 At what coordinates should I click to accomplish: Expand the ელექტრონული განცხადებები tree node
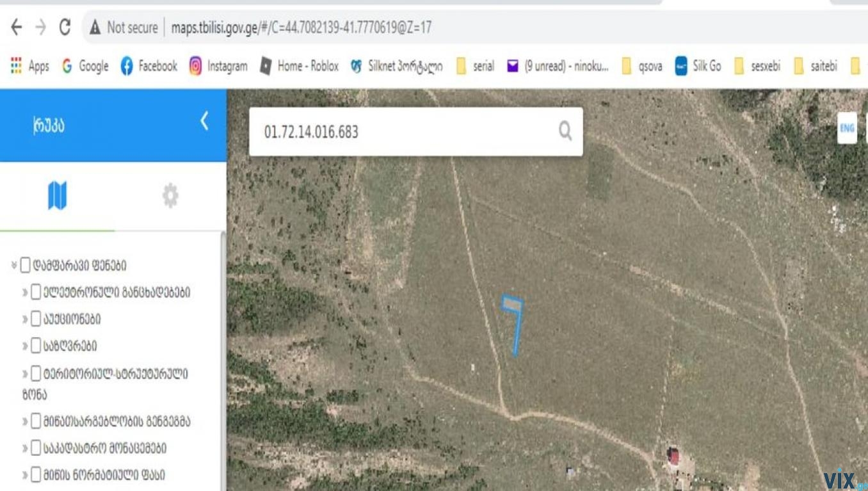(x=25, y=293)
